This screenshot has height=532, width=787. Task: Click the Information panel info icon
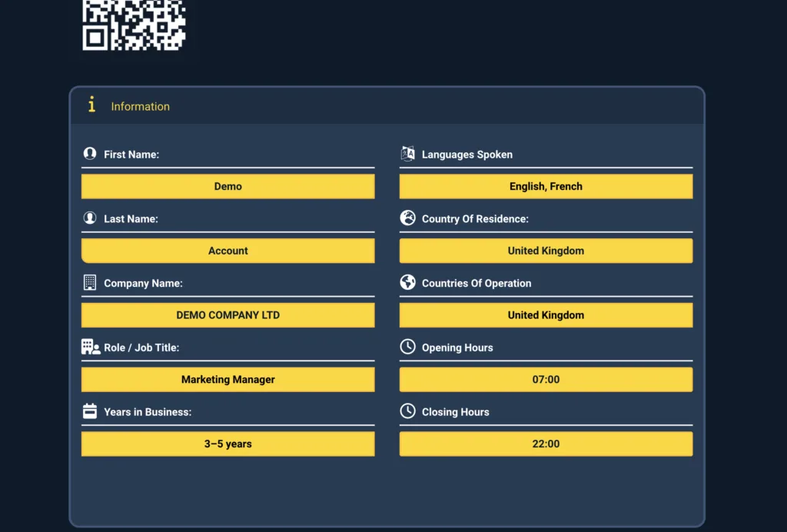click(92, 105)
